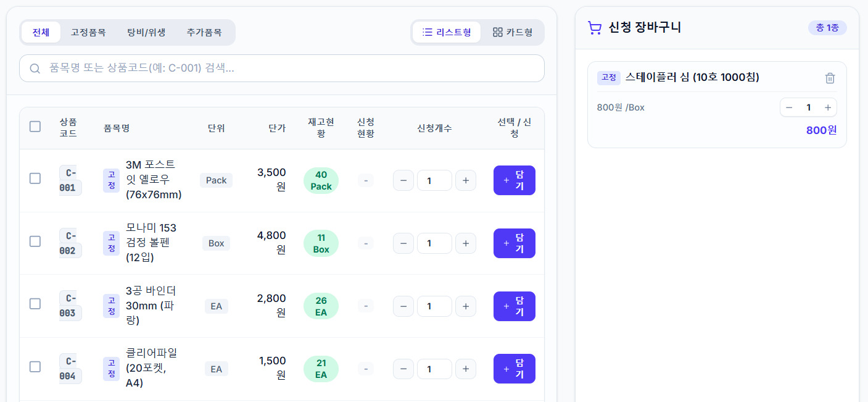This screenshot has width=868, height=402.
Task: Increase quantity for 모나미 153 검정 볼펜
Action: tap(466, 243)
